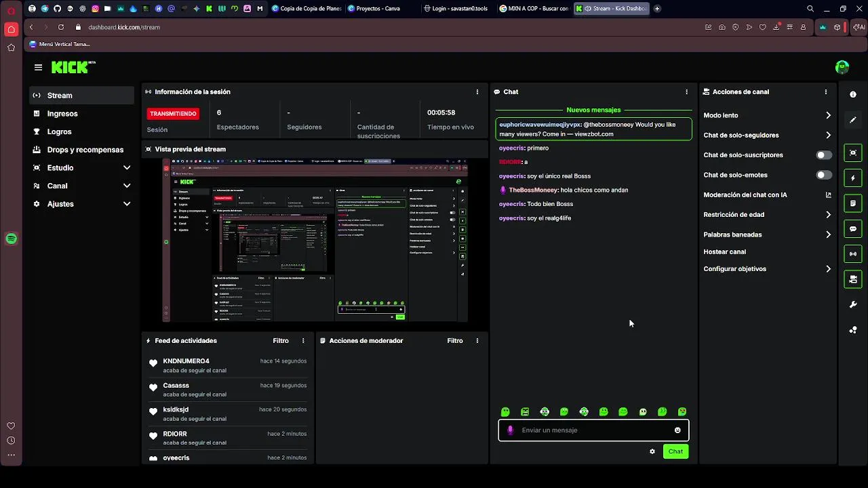Open the emoji picker in message box
Image resolution: width=868 pixels, height=488 pixels.
[677, 430]
